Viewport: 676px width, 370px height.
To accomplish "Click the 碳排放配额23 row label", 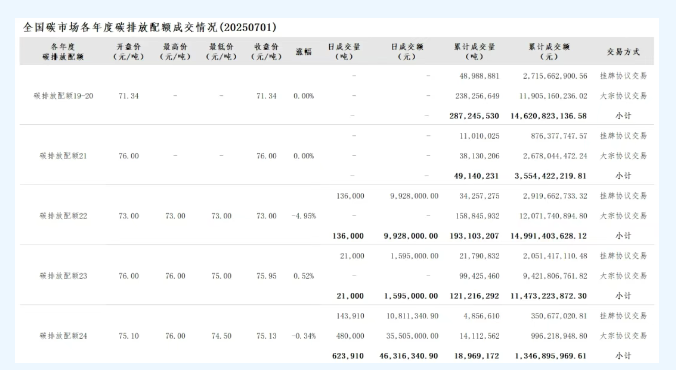I will pyautogui.click(x=63, y=276).
